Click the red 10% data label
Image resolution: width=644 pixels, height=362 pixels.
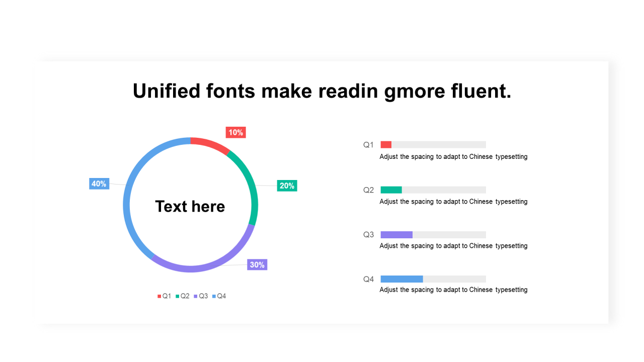tap(235, 132)
